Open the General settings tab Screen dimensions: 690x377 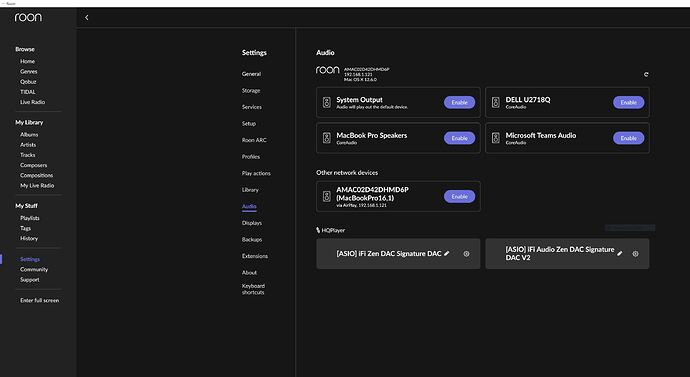pos(251,74)
